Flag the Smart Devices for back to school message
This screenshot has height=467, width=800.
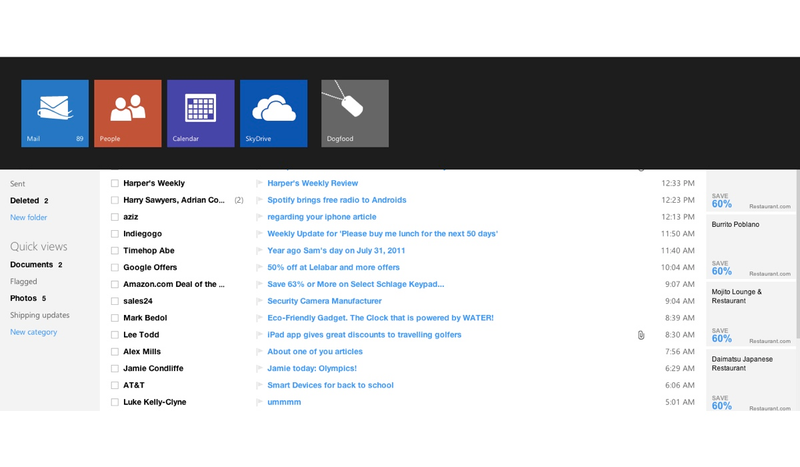coord(259,385)
